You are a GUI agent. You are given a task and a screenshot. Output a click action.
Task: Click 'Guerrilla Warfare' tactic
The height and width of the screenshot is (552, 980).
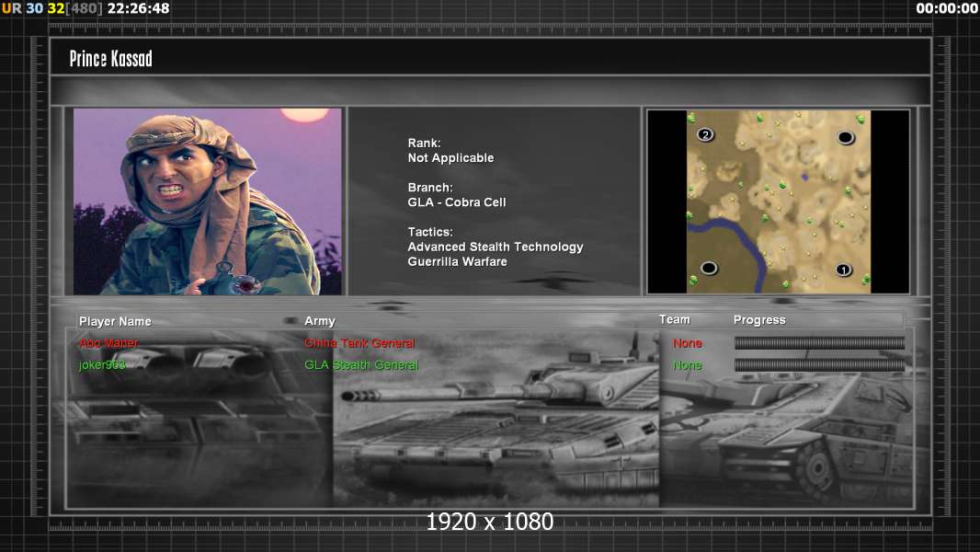tap(458, 262)
